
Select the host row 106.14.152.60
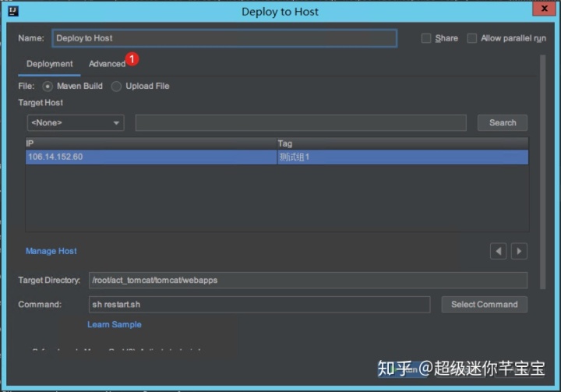(x=277, y=157)
